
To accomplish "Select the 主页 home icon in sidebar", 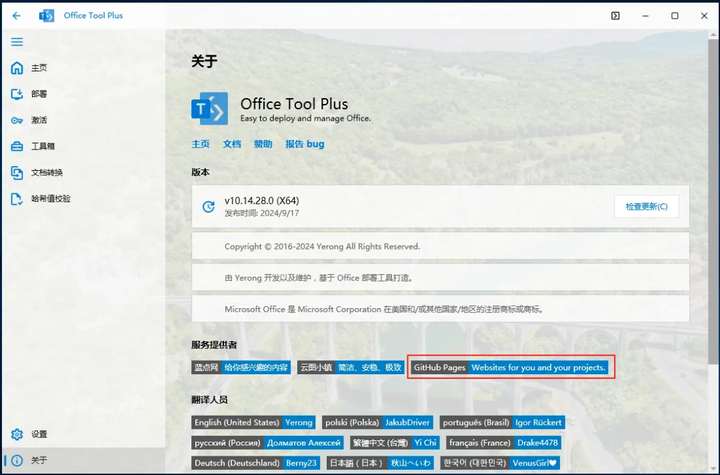I will point(17,68).
